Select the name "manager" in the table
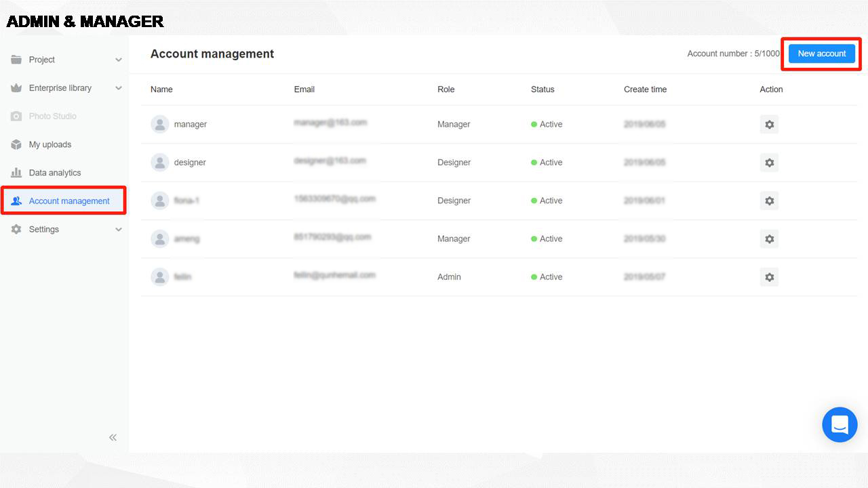 click(191, 125)
